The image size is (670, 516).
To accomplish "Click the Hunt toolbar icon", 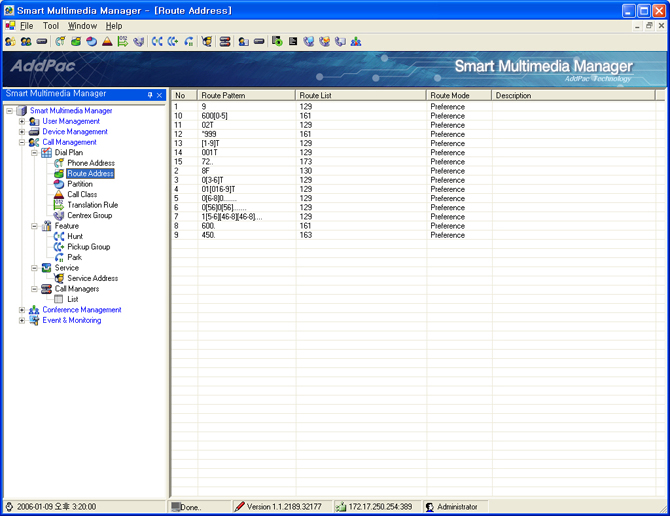I will 157,42.
